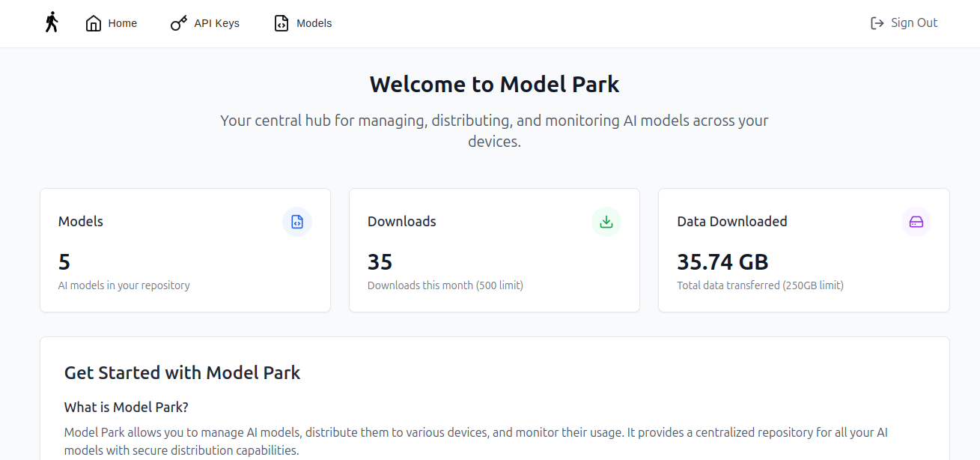The width and height of the screenshot is (980, 460).
Task: Select the Downloads card title
Action: pyautogui.click(x=401, y=222)
